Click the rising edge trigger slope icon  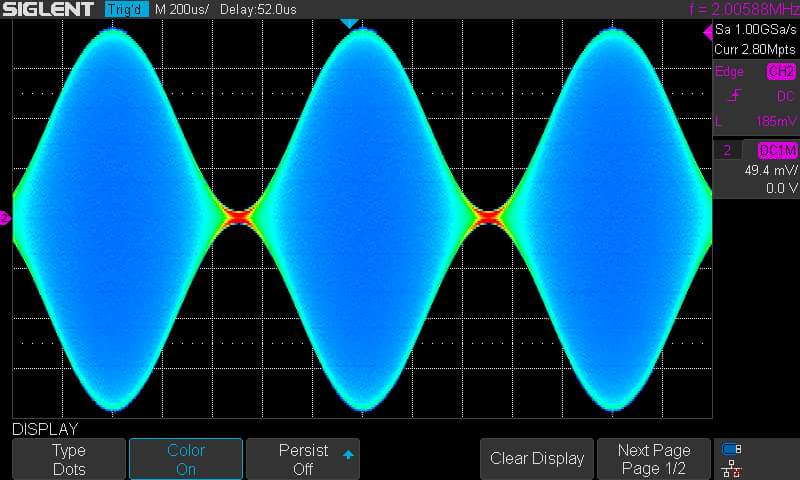click(x=735, y=96)
